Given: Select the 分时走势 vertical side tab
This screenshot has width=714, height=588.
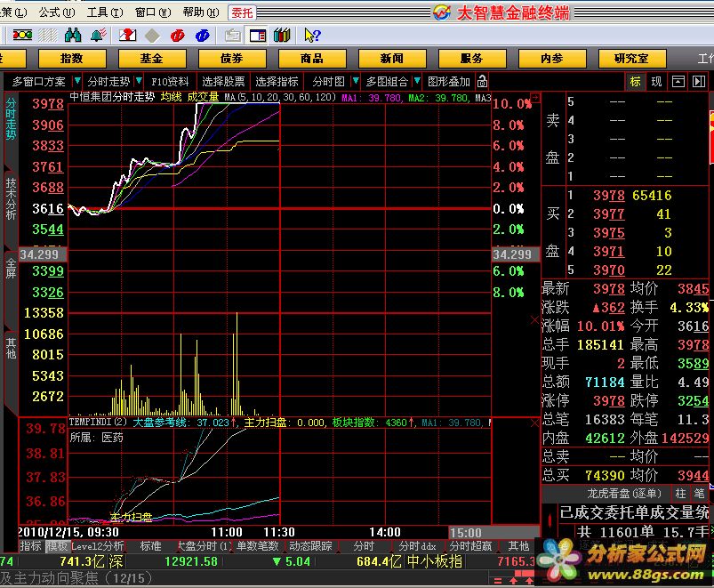Looking at the screenshot, I should coord(11,118).
